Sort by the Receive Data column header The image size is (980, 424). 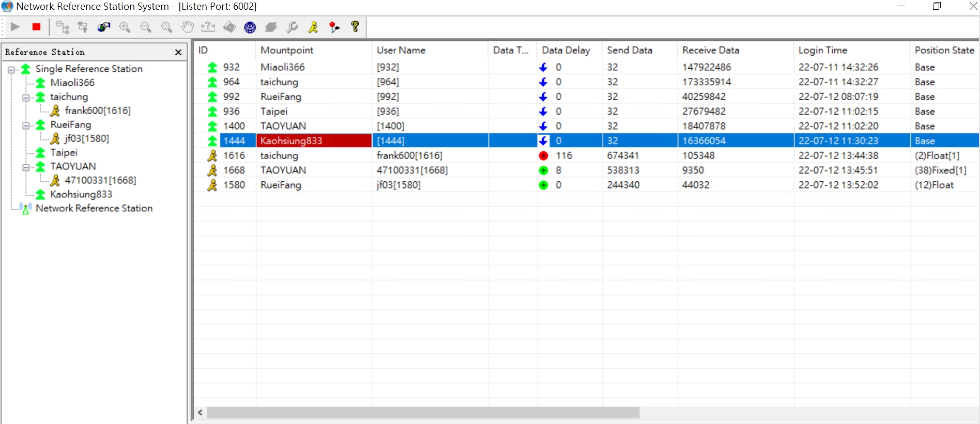pos(736,50)
